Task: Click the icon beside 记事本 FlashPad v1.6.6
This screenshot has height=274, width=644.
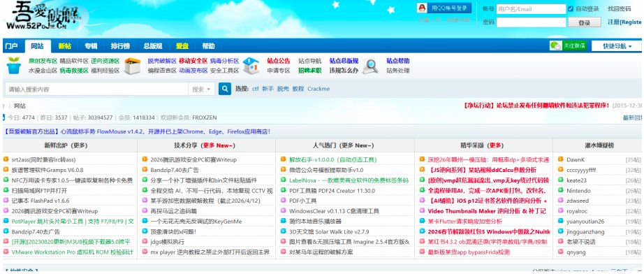Action: [6, 201]
